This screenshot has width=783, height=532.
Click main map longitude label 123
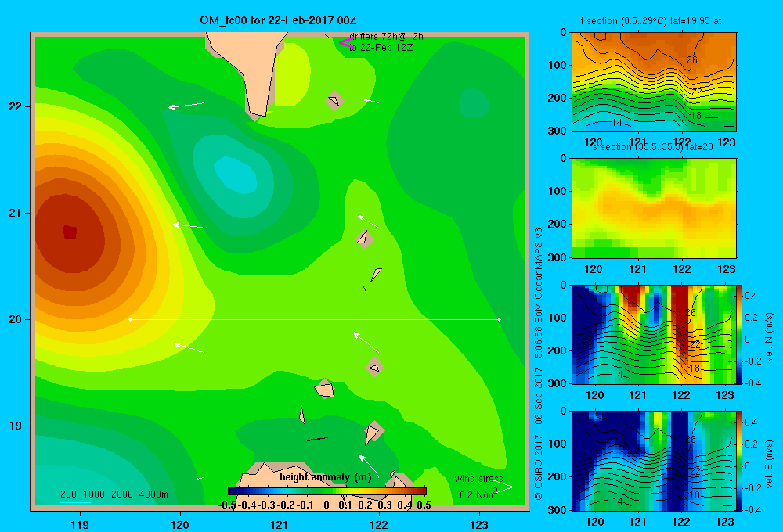[479, 524]
